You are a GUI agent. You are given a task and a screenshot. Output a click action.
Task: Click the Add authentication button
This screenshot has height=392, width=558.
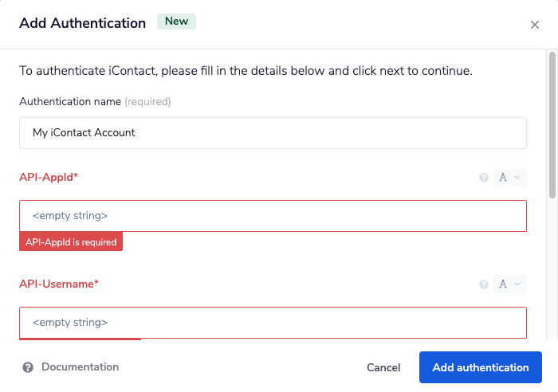pyautogui.click(x=481, y=367)
